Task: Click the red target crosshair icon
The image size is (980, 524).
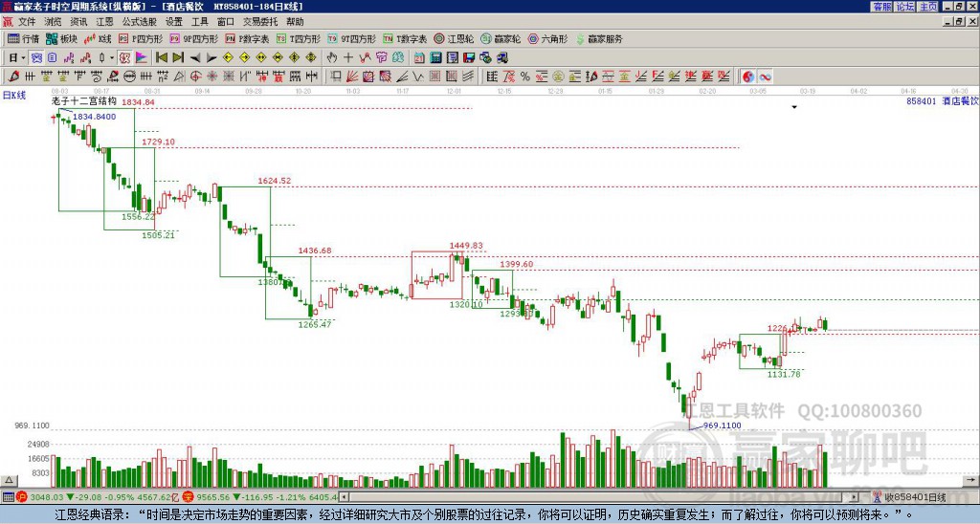Action: 195,76
